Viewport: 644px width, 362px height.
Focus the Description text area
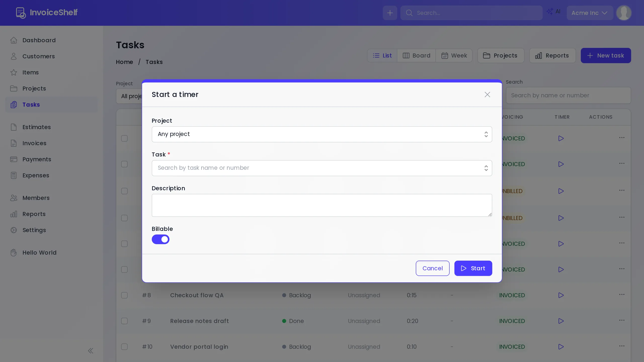[x=322, y=205]
